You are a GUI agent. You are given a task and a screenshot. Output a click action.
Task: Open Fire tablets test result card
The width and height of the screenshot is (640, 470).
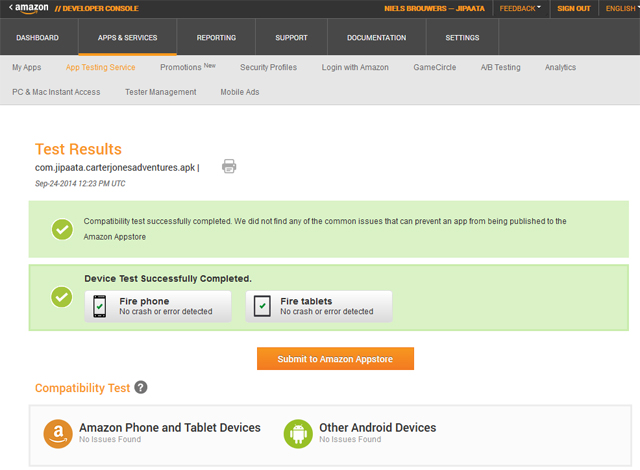pos(319,306)
